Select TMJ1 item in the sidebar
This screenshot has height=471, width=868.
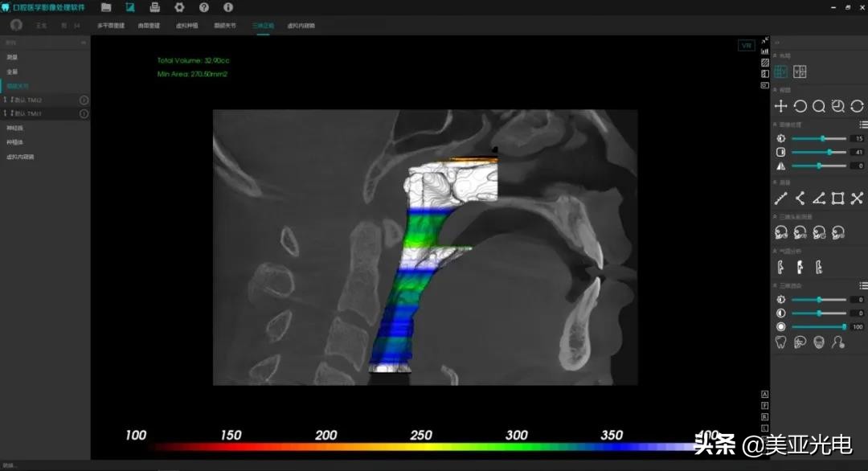click(45, 113)
